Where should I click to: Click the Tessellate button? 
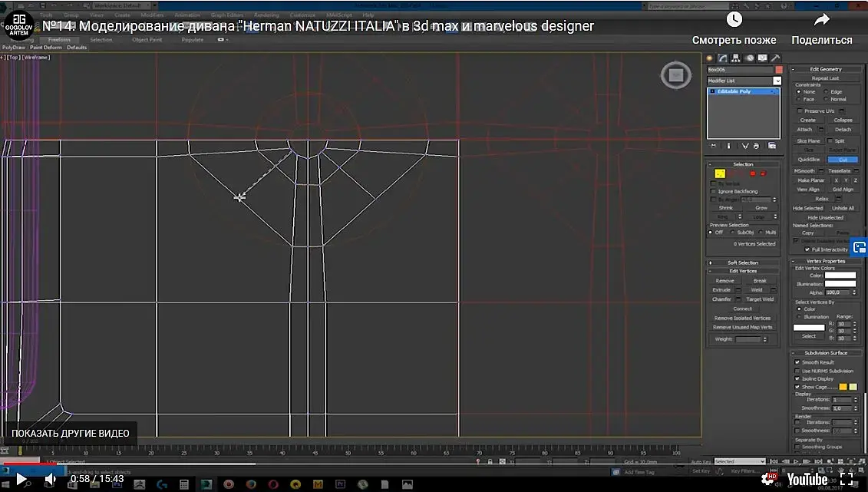(x=839, y=171)
